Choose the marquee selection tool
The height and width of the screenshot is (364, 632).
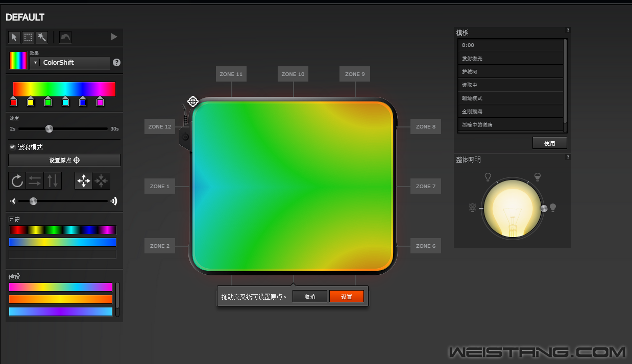(28, 37)
